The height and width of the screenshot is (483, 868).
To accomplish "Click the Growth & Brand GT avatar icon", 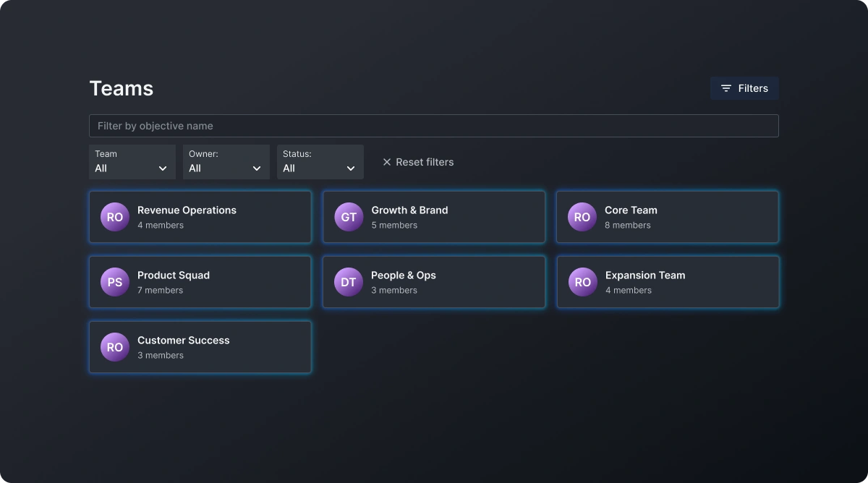I will click(348, 216).
